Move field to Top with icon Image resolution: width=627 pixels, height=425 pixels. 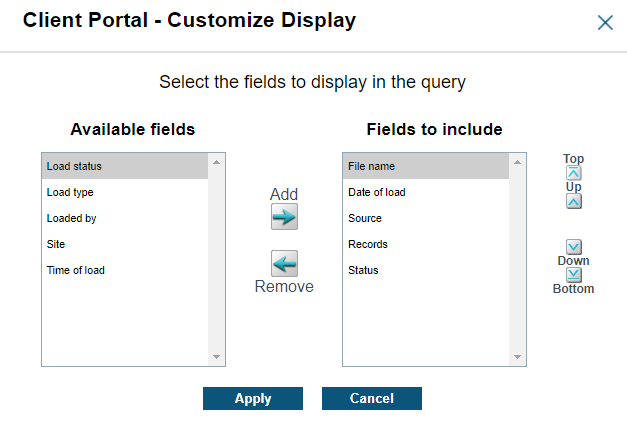(x=573, y=173)
